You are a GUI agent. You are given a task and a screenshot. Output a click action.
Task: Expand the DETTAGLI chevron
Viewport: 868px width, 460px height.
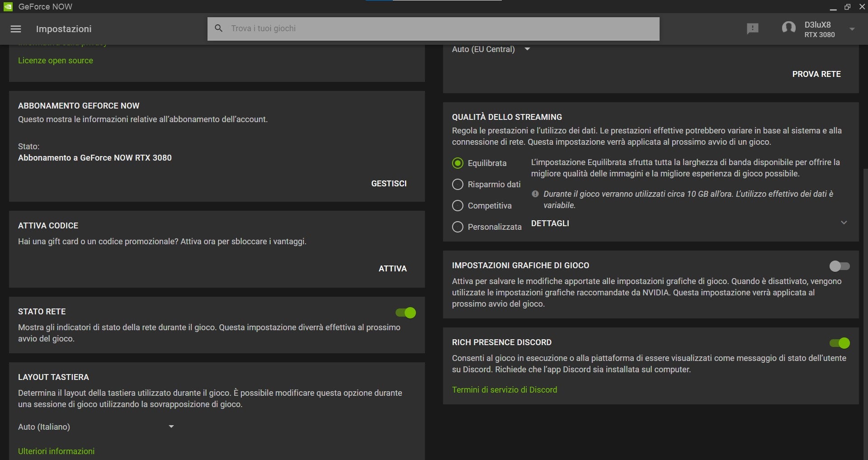(x=844, y=223)
